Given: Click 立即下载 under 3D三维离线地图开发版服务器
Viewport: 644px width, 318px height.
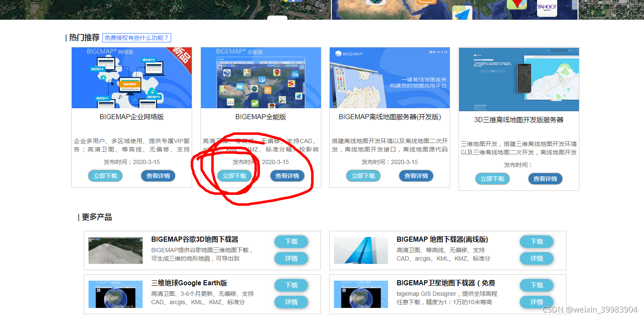Looking at the screenshot, I should point(492,179).
